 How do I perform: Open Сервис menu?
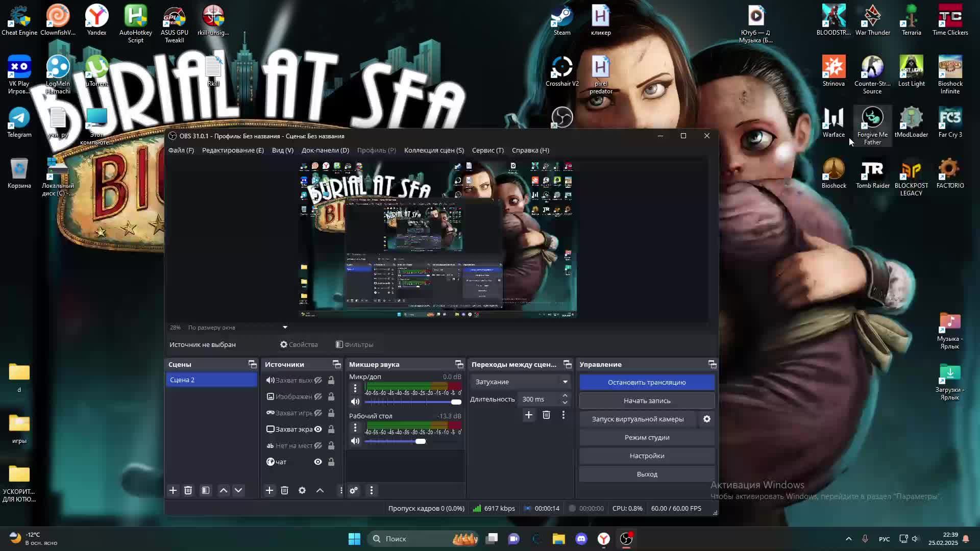pos(488,150)
